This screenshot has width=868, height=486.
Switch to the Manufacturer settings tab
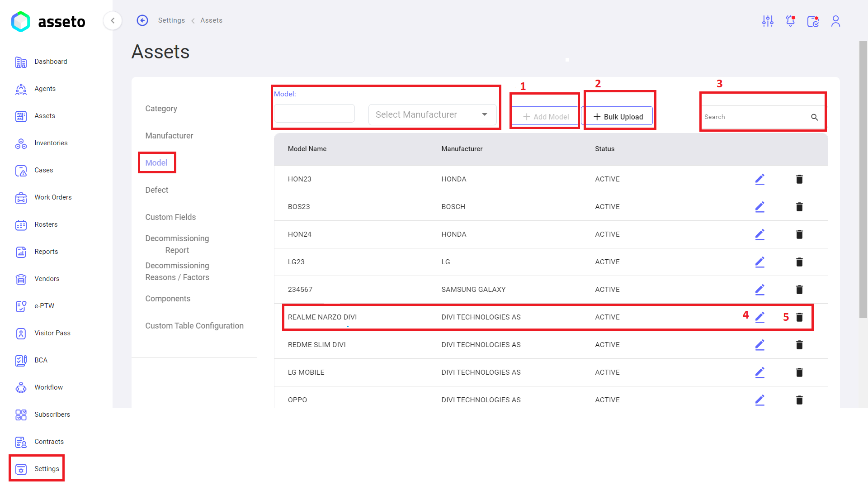(169, 136)
